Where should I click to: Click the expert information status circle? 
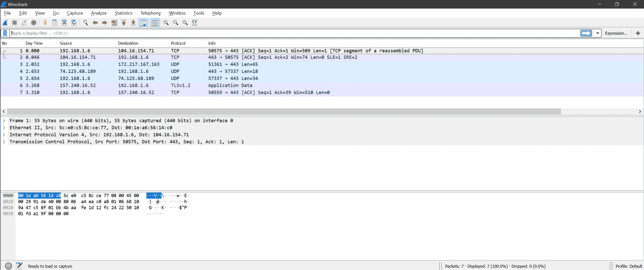[x=8, y=266]
